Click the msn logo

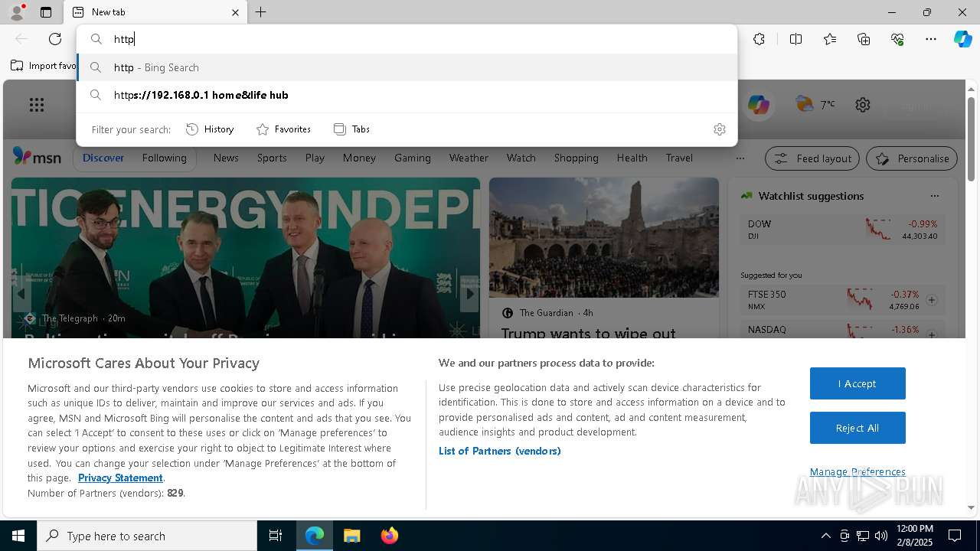coord(37,157)
